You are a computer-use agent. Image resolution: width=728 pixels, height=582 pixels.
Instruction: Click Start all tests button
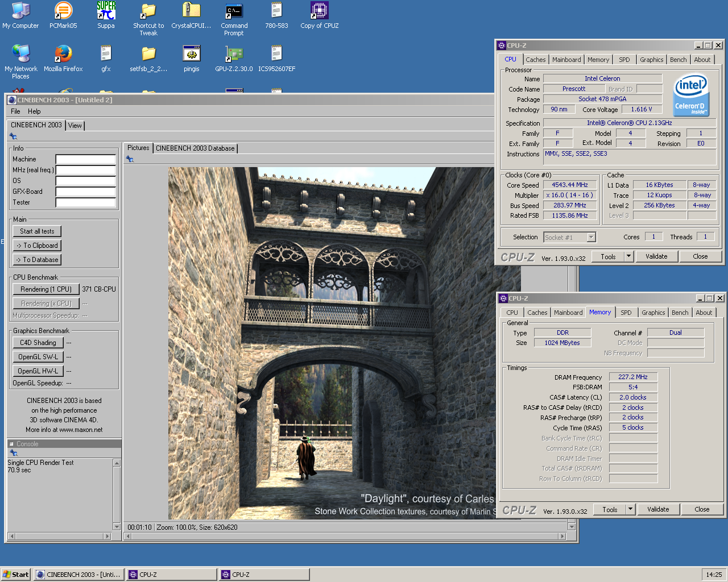click(x=37, y=231)
